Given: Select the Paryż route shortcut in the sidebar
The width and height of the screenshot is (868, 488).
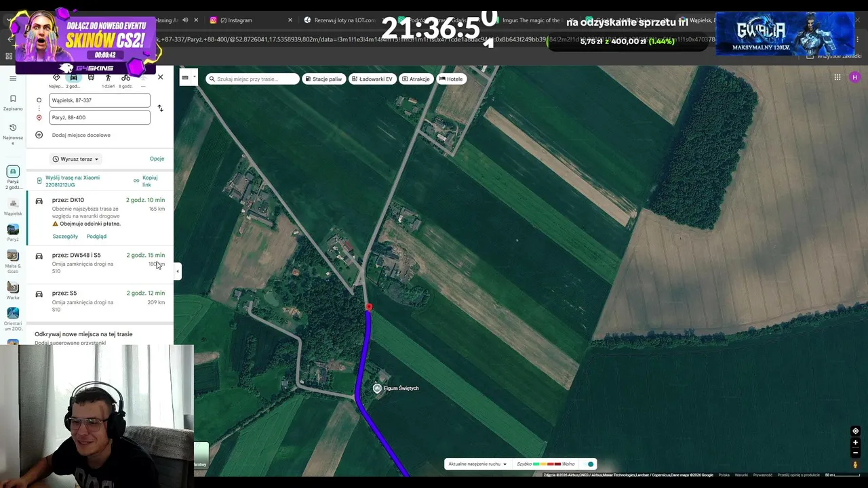Looking at the screenshot, I should click(13, 178).
